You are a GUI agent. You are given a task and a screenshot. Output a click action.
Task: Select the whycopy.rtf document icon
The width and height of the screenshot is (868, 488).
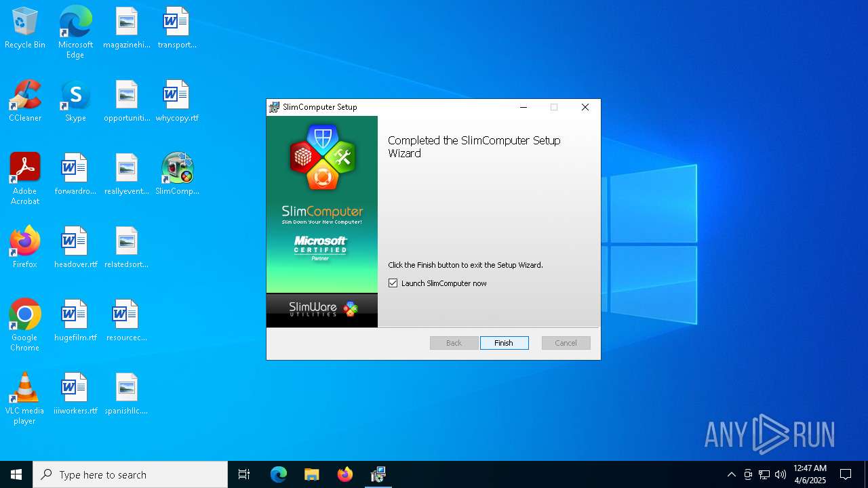click(x=177, y=101)
